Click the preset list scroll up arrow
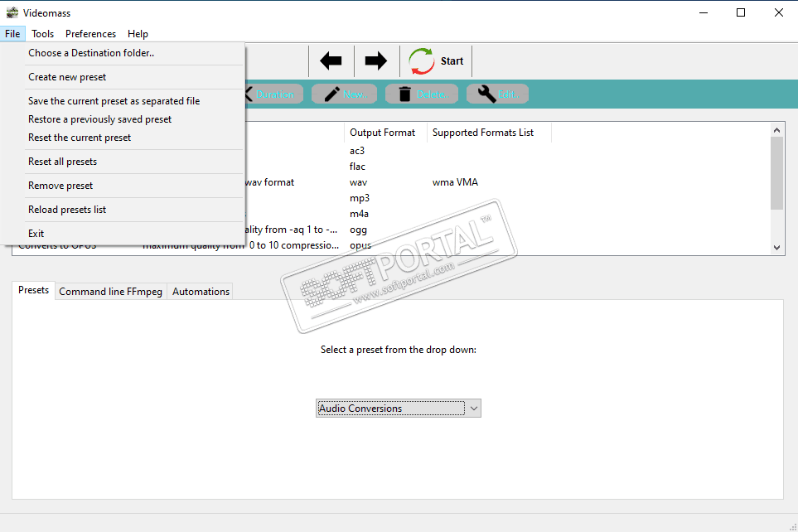Viewport: 798px width, 532px height. (776, 130)
